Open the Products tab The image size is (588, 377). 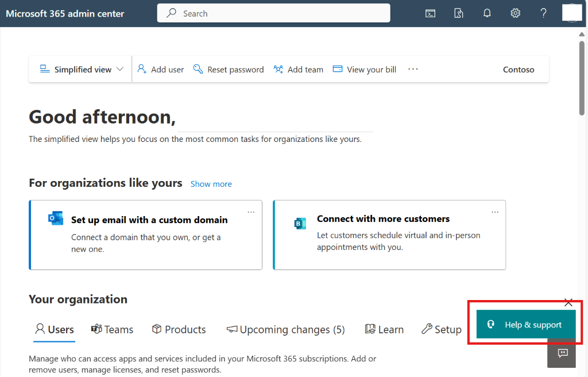[179, 329]
